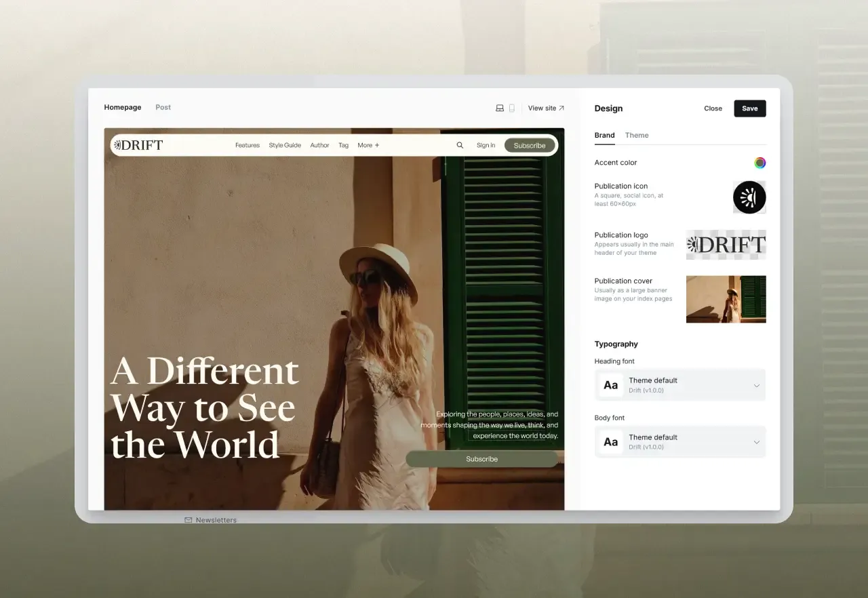
Task: Click the Publication logo DRIFT thumbnail
Action: pyautogui.click(x=726, y=245)
